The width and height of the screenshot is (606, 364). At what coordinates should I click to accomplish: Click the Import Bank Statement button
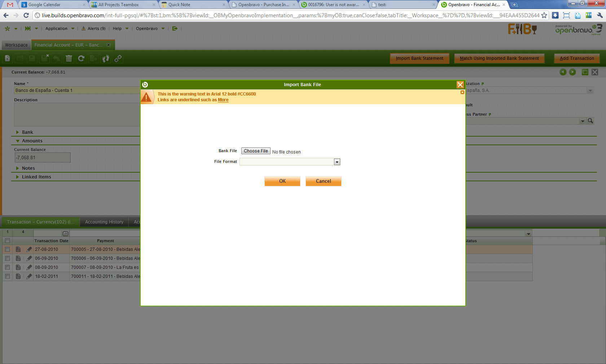coord(420,58)
